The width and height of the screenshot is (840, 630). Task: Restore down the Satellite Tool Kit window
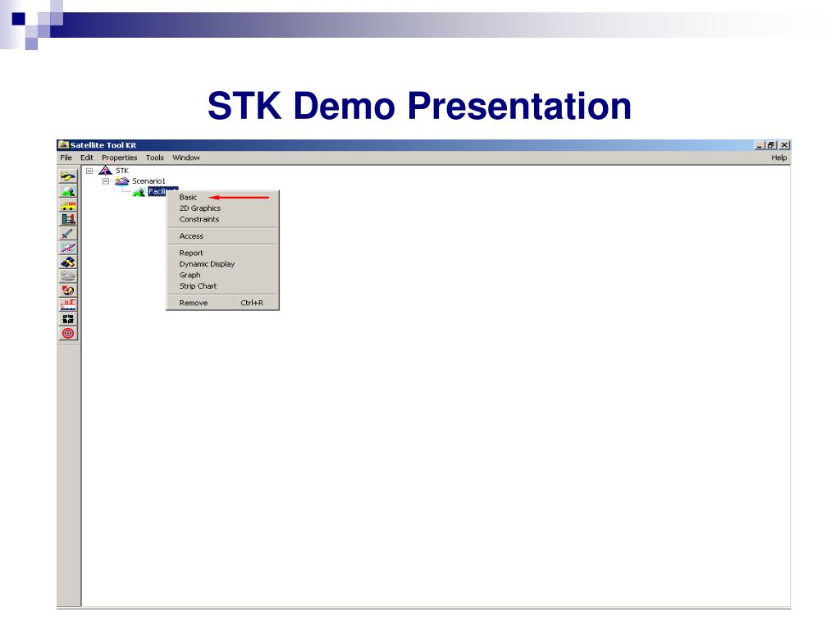[771, 145]
